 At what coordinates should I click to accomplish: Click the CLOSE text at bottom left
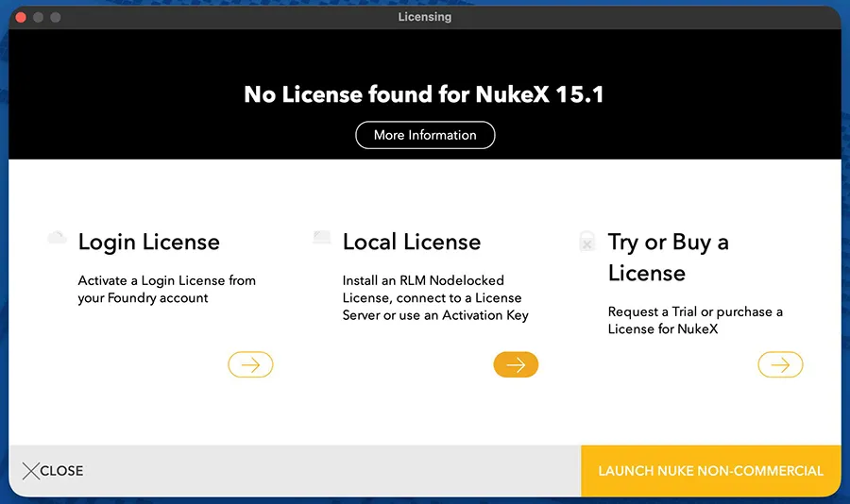(x=61, y=471)
